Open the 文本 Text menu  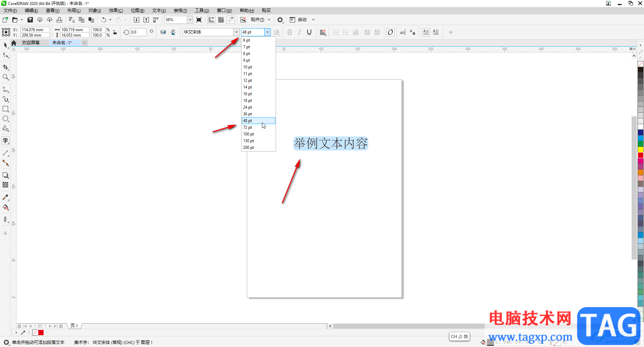[x=159, y=11]
